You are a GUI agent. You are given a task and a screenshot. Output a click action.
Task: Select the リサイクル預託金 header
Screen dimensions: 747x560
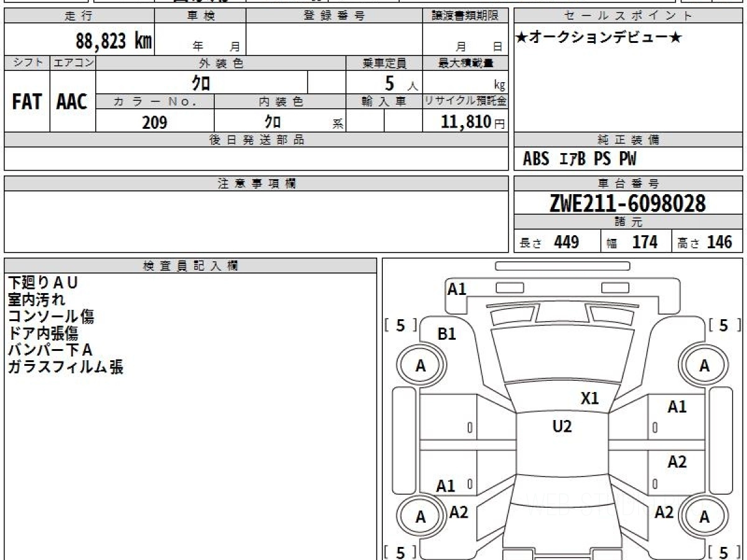(465, 102)
